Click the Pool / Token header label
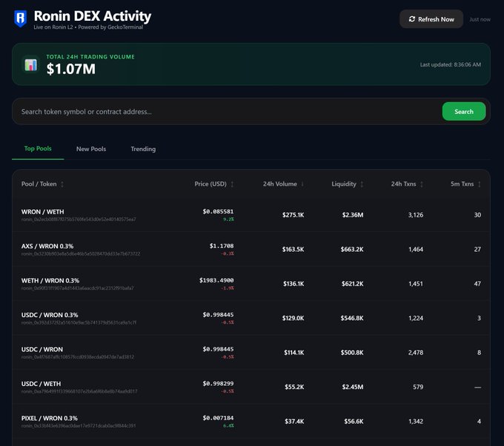This screenshot has width=504, height=446. coord(39,184)
